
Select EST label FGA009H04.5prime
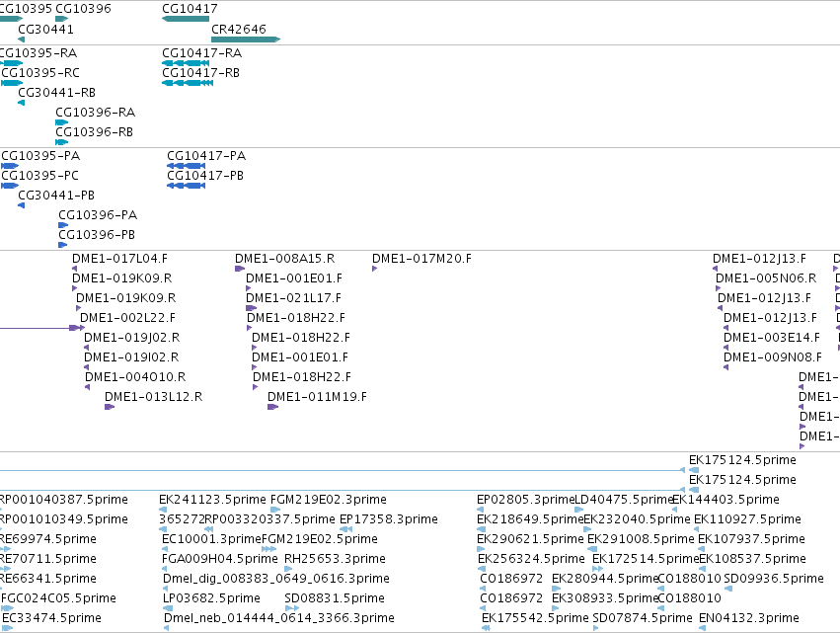(x=220, y=559)
